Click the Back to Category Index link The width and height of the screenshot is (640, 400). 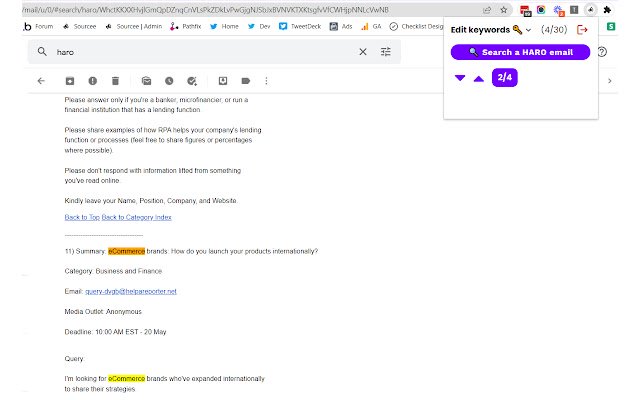coord(136,217)
